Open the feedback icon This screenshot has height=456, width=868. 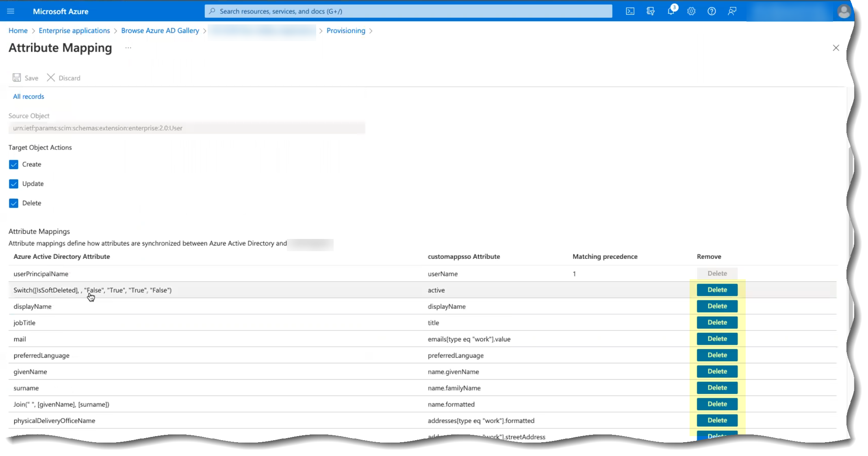click(x=732, y=11)
